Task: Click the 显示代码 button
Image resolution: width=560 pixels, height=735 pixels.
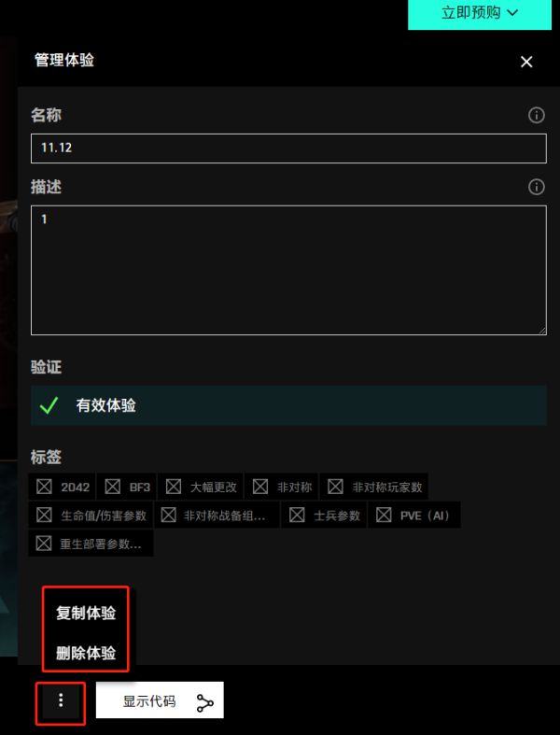Action: [160, 700]
